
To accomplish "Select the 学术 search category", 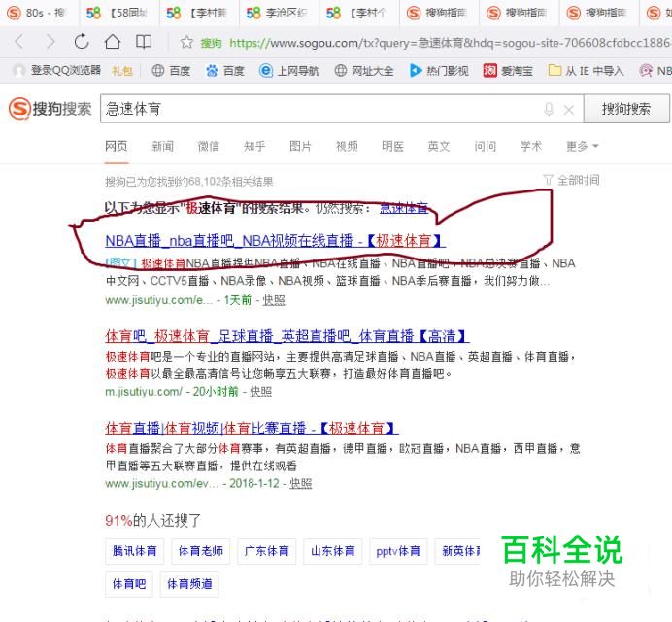I will click(x=531, y=147).
